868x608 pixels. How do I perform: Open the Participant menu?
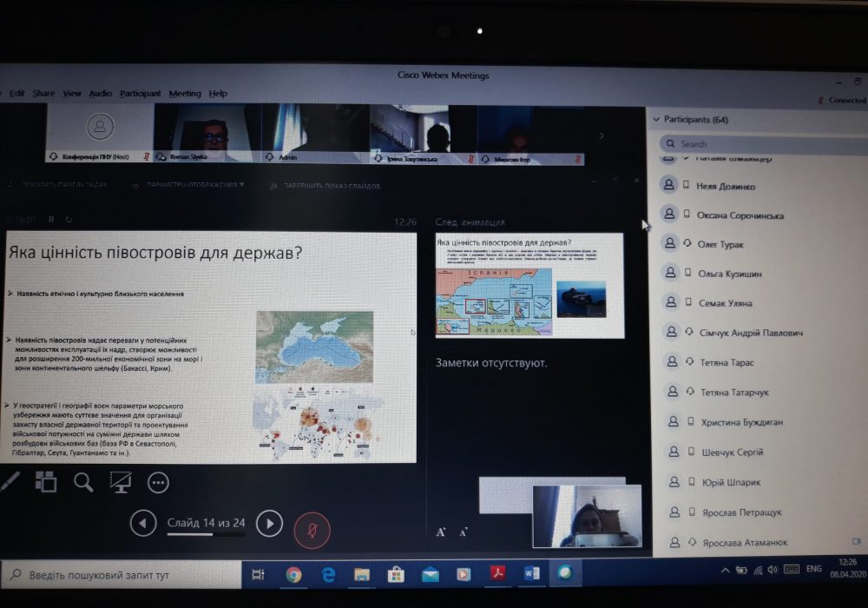pyautogui.click(x=140, y=94)
